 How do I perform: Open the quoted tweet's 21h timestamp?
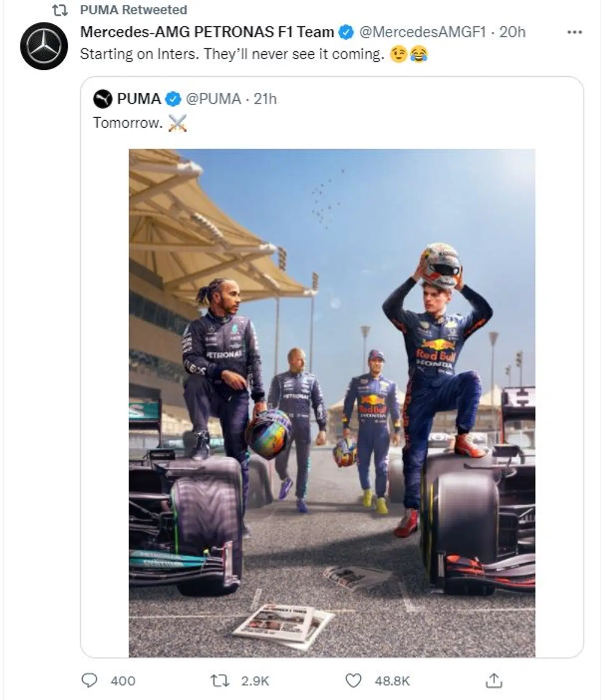point(265,99)
